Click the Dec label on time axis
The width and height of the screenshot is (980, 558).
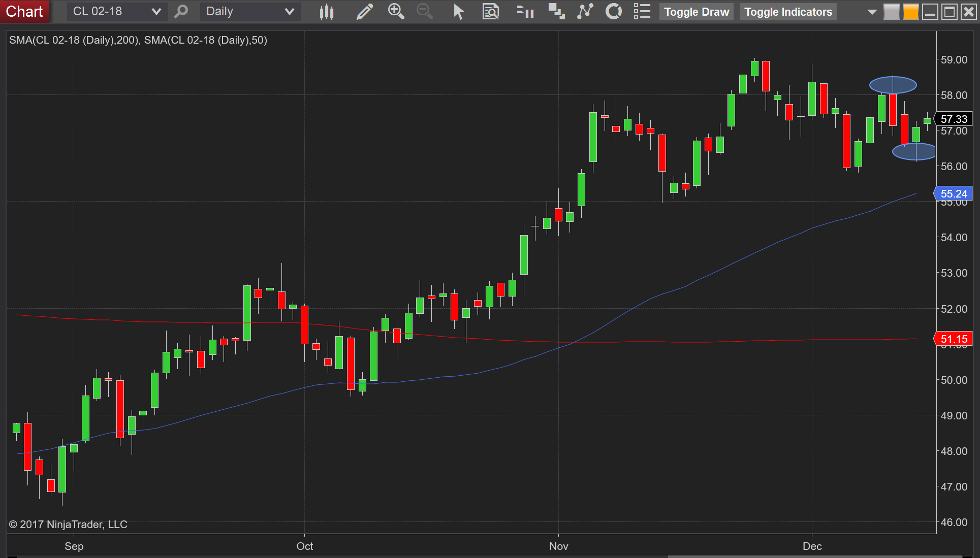pyautogui.click(x=812, y=546)
